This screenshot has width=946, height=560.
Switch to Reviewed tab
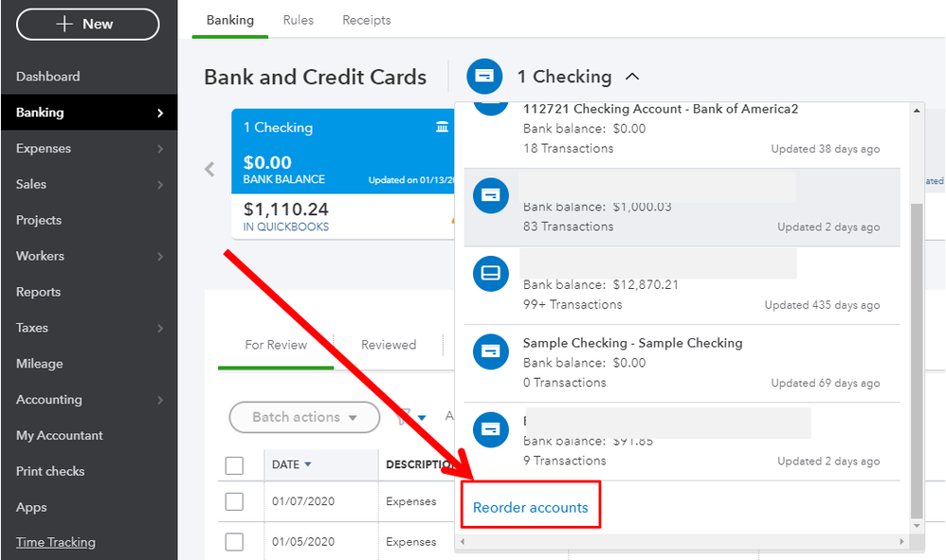[x=389, y=345]
